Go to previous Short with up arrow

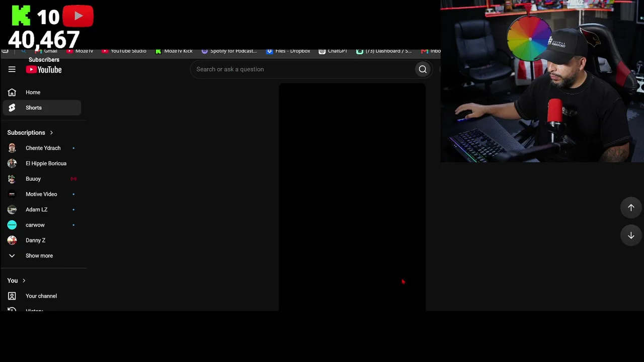click(x=631, y=208)
